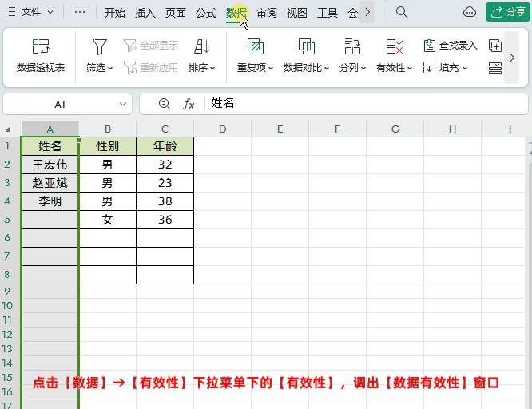Screen dimensions: 532x409
Task: Open the 审阅 review tab
Action: [x=267, y=13]
